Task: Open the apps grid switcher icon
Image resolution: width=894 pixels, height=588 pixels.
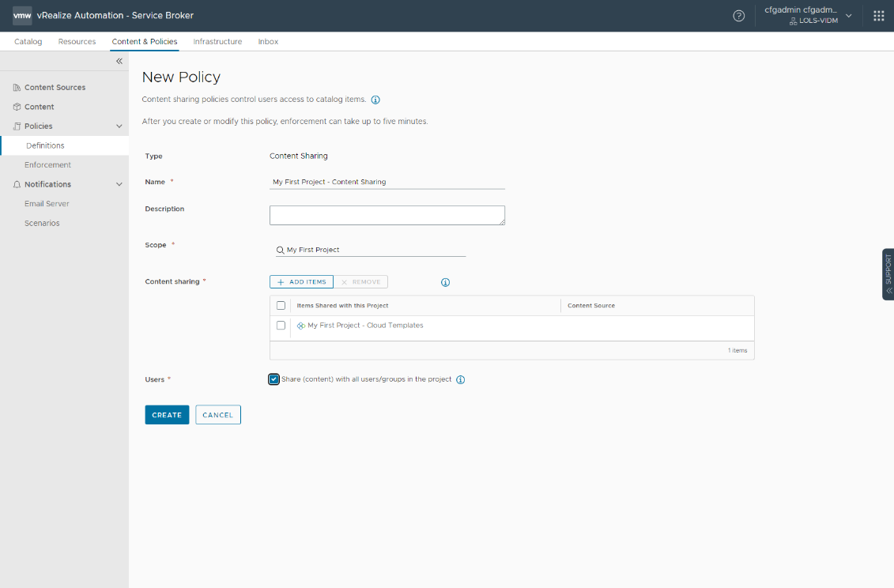Action: (879, 16)
